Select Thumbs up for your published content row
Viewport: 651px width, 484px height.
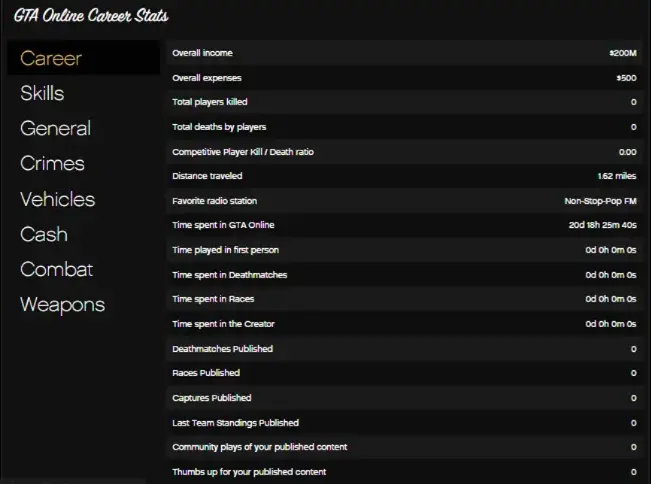404,472
